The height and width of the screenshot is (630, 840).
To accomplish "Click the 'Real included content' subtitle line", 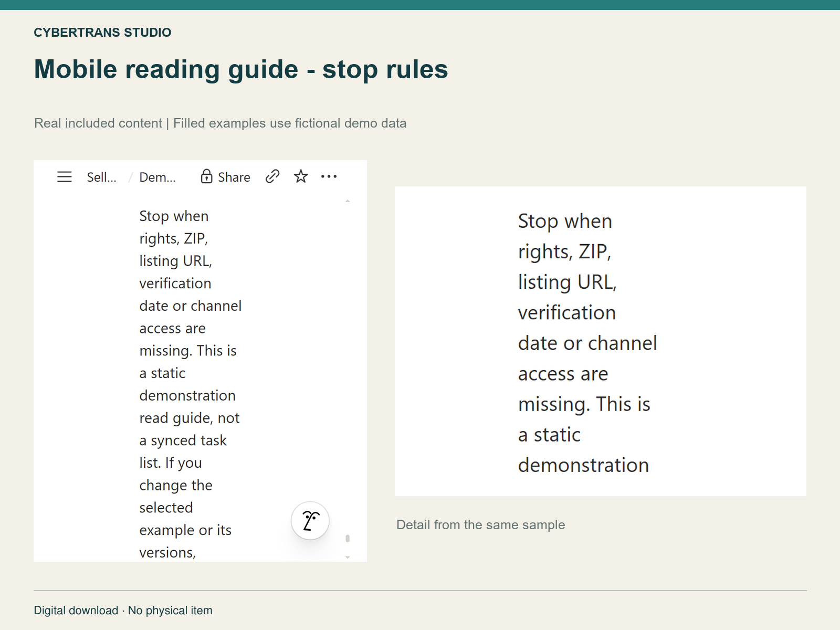I will tap(220, 123).
